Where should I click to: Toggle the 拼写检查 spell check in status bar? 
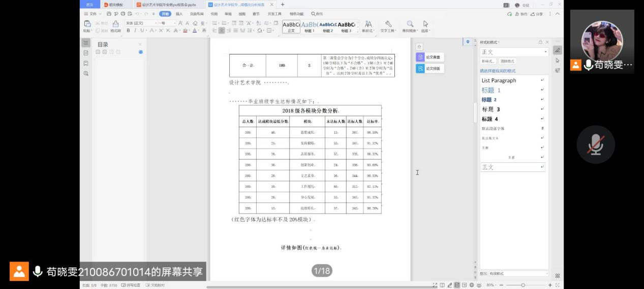131,285
